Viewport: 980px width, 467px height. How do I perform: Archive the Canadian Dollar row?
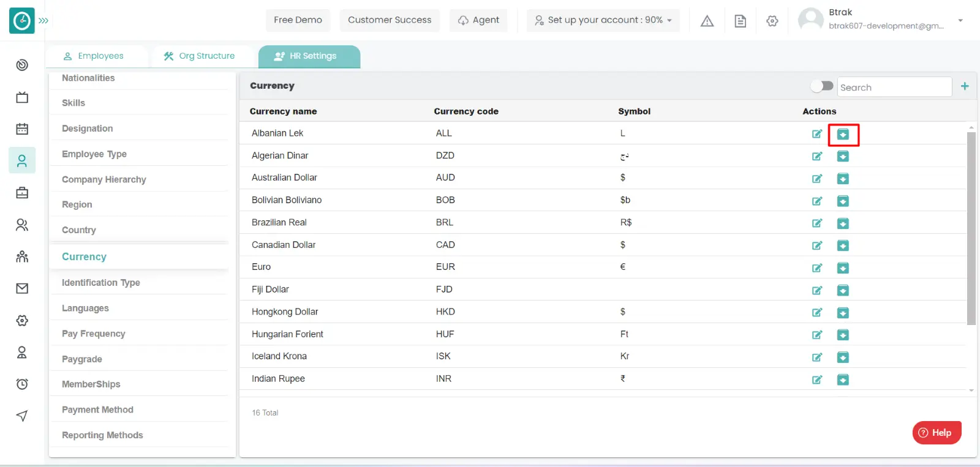coord(843,245)
